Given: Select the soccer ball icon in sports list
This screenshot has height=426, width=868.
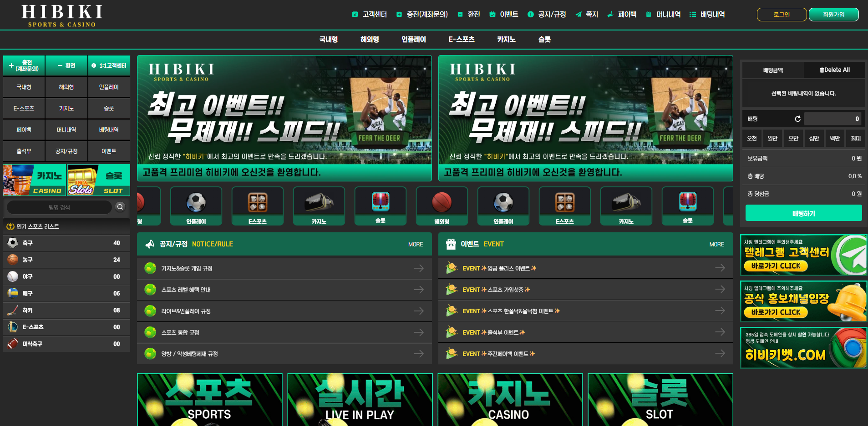Looking at the screenshot, I should pyautogui.click(x=13, y=243).
